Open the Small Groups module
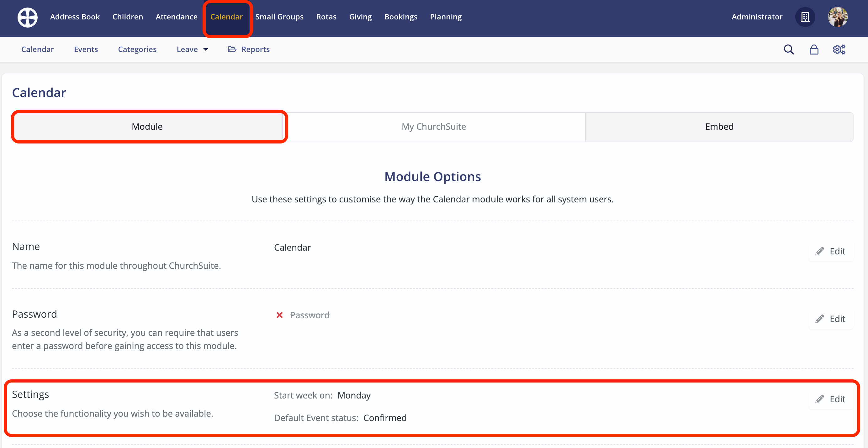 pos(279,17)
